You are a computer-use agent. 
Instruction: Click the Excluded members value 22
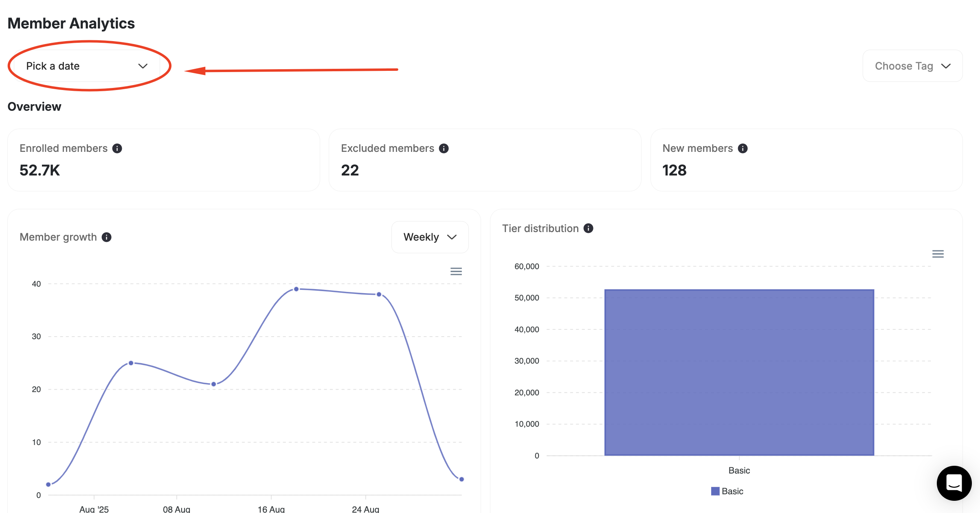click(349, 170)
